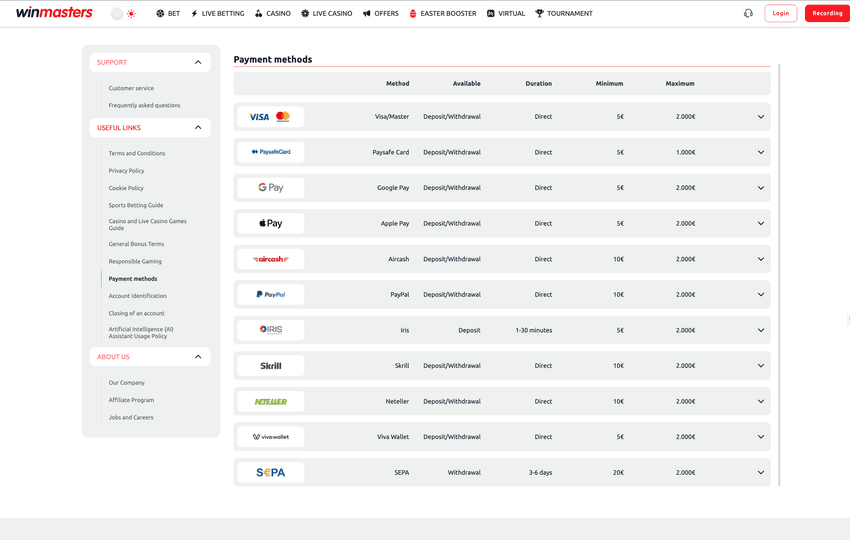Expand the Visa/Master row chevron
The height and width of the screenshot is (540, 850).
(761, 117)
